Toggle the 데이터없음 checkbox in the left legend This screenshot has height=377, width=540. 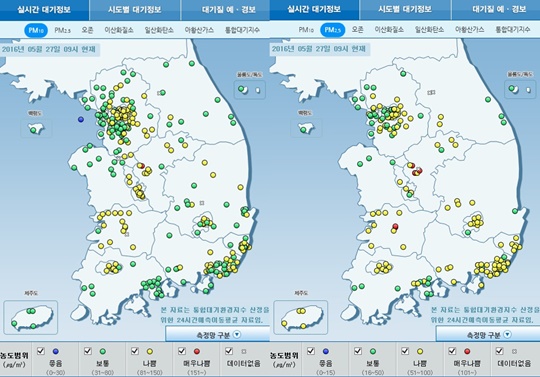pos(229,351)
